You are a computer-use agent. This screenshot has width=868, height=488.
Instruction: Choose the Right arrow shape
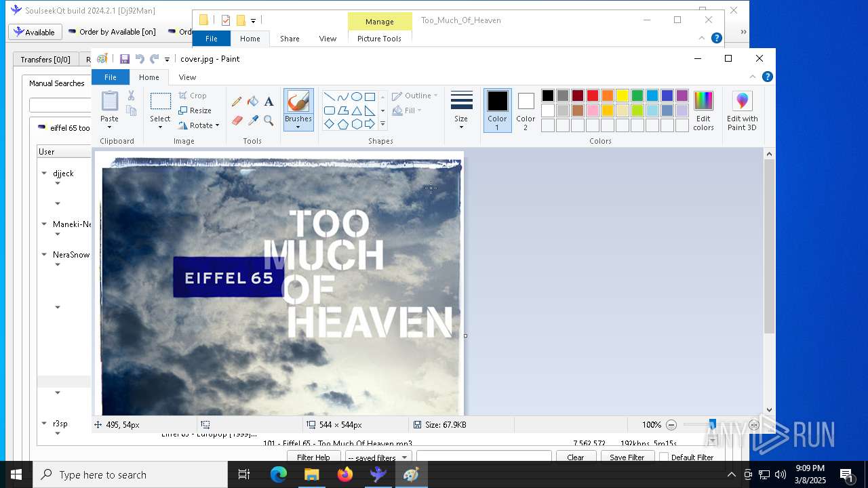pyautogui.click(x=370, y=124)
